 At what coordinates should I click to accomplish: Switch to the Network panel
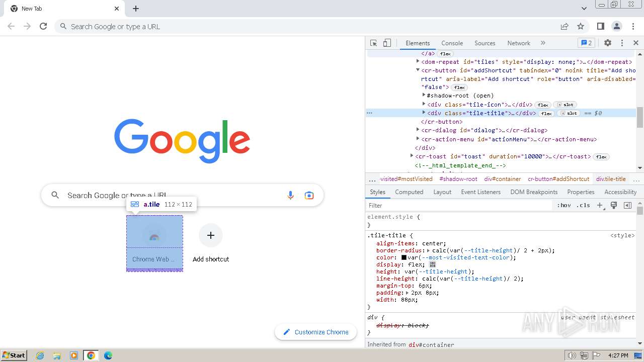pyautogui.click(x=518, y=43)
